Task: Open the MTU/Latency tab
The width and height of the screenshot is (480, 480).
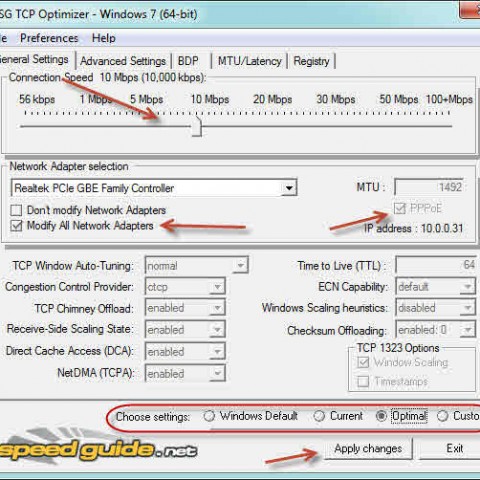Action: [250, 61]
